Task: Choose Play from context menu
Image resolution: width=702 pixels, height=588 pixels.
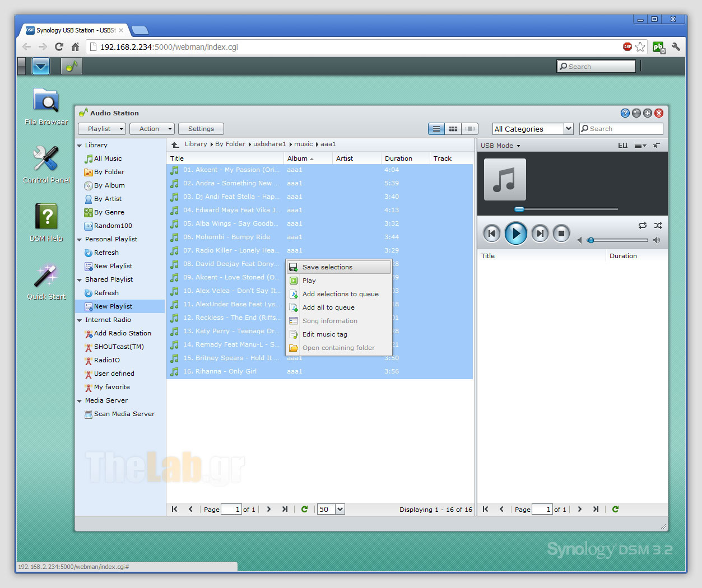Action: pyautogui.click(x=338, y=281)
